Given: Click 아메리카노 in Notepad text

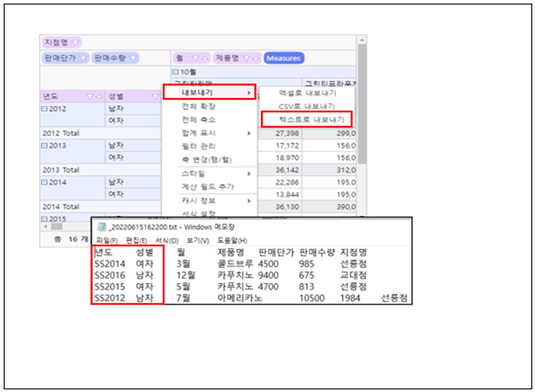Looking at the screenshot, I should [239, 298].
